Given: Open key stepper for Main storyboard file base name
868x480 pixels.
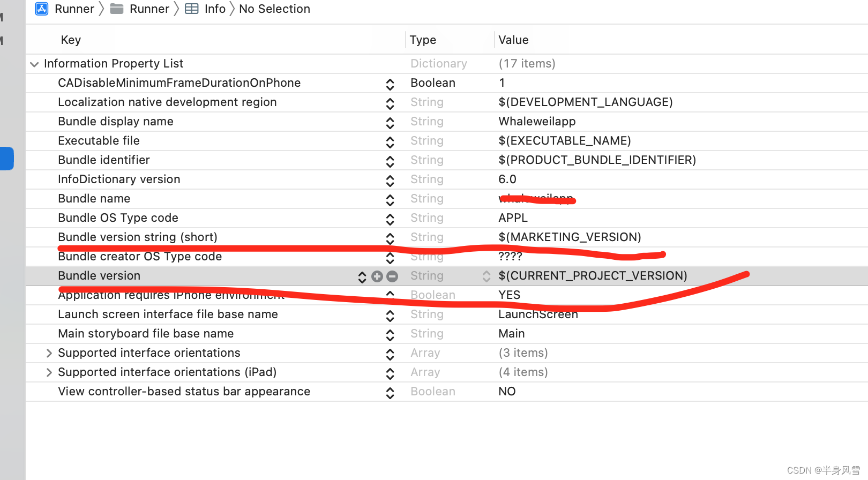Looking at the screenshot, I should (390, 335).
